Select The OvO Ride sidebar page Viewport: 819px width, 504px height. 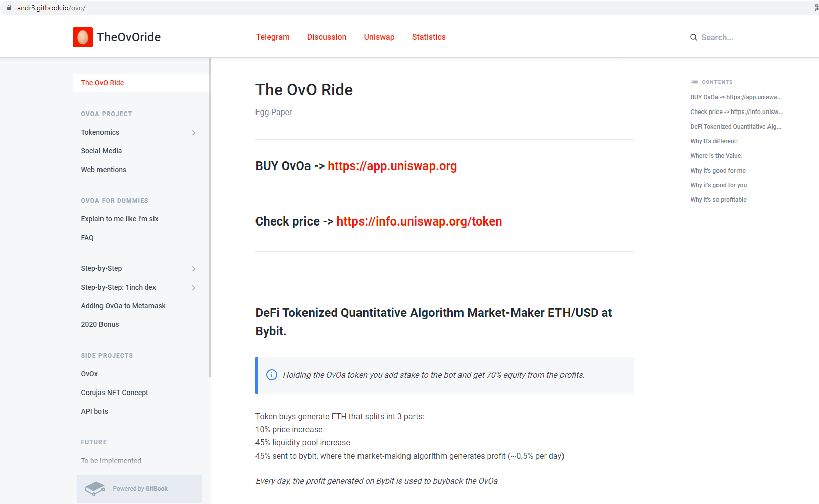[103, 83]
